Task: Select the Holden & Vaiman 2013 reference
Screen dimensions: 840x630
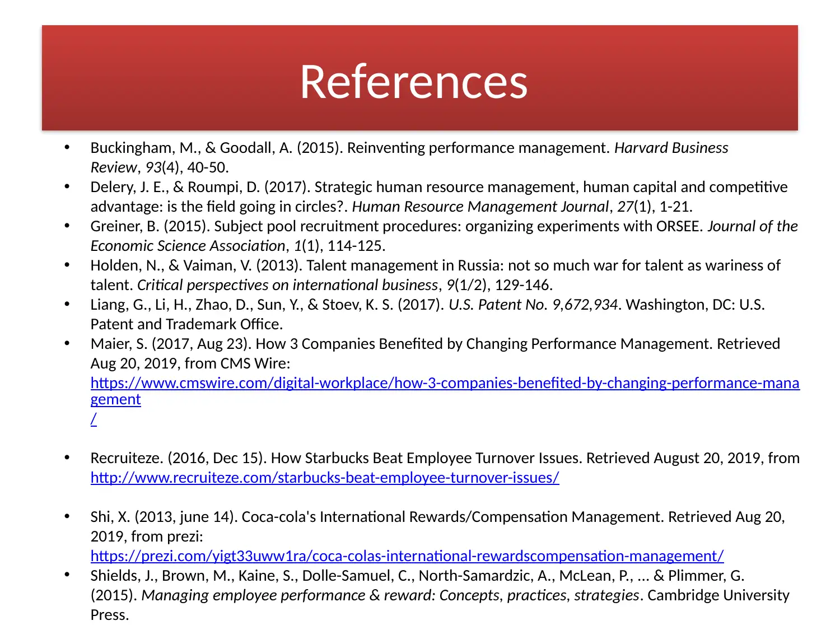Action: (435, 275)
